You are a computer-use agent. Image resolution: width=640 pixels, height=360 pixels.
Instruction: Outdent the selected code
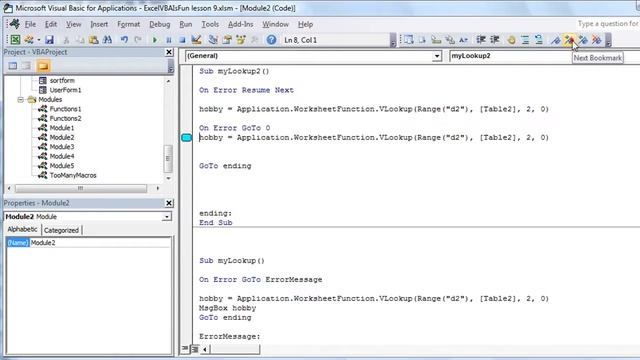click(x=495, y=40)
